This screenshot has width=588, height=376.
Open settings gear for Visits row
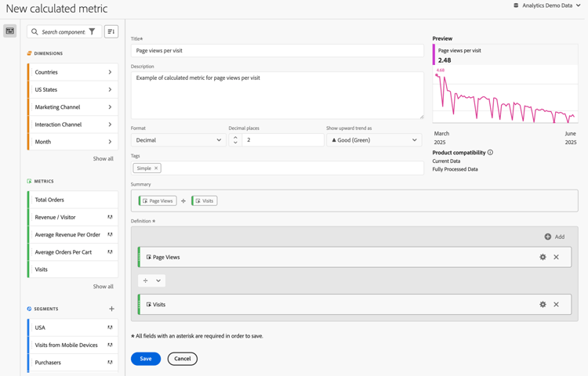point(543,305)
